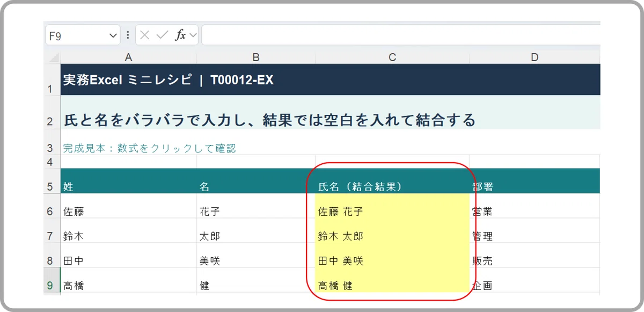Select row 1 header
Viewport: 644px width, 312px height.
53,80
